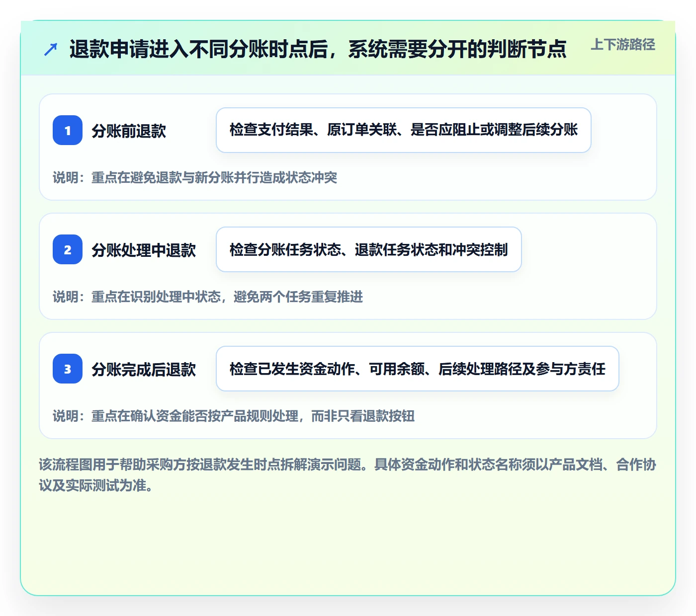Click the note 重点在避免退款与新分账并行造成状态冲突
The width and height of the screenshot is (696, 616).
pos(195,177)
